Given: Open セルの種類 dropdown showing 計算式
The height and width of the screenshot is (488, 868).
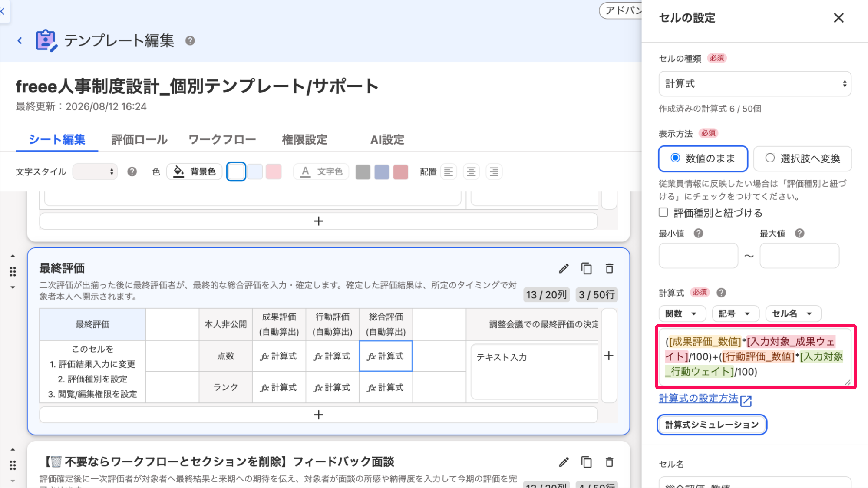Looking at the screenshot, I should (755, 84).
